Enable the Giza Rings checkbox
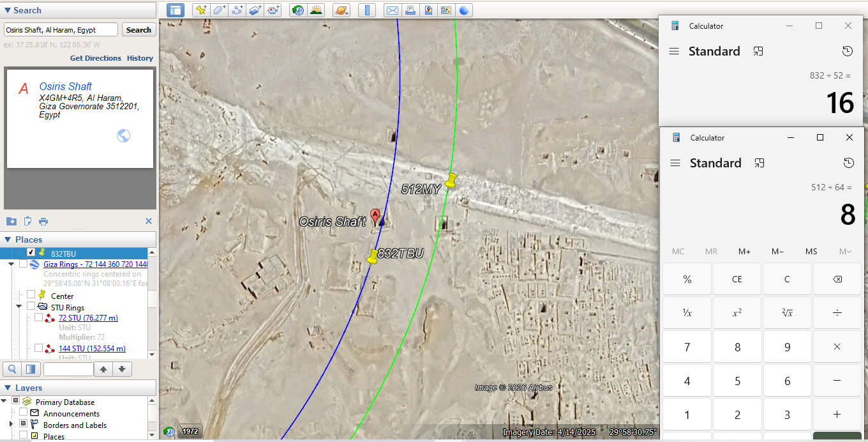The image size is (868, 442). [x=23, y=264]
